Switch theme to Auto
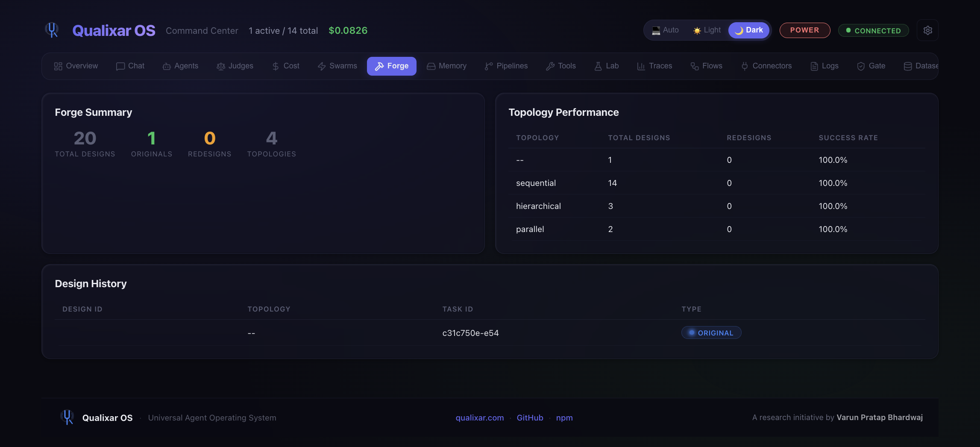Viewport: 980px width, 447px height. coord(665,30)
